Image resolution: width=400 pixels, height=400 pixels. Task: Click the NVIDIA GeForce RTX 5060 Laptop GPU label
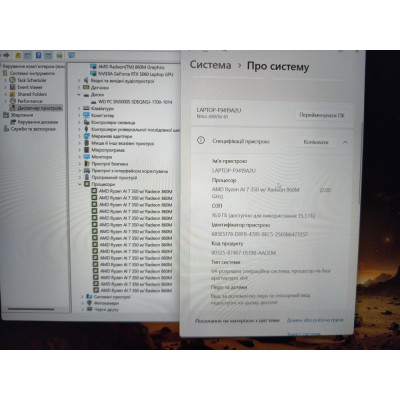click(136, 74)
